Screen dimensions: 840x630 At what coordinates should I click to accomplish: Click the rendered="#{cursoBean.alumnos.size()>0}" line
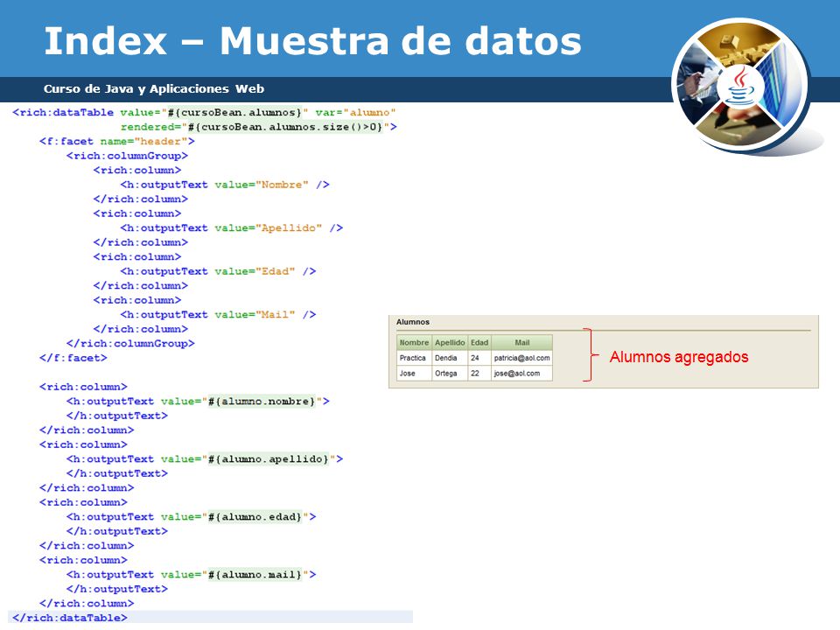pyautogui.click(x=259, y=127)
